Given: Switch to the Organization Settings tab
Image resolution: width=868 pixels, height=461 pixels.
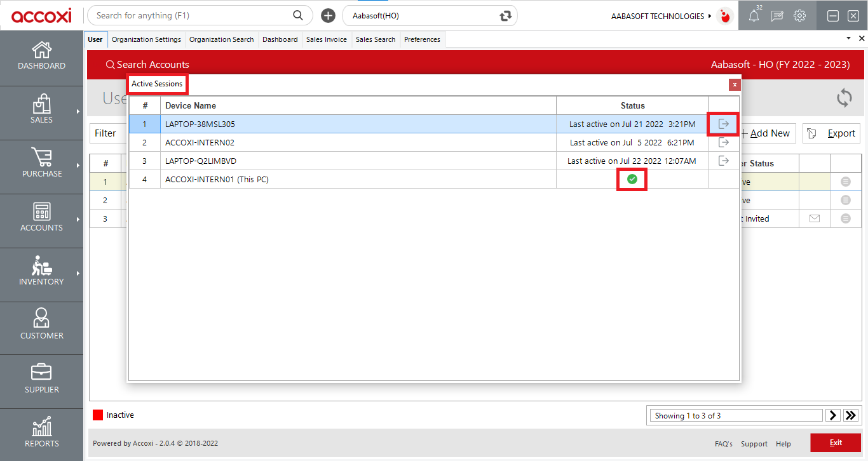Looking at the screenshot, I should (146, 39).
